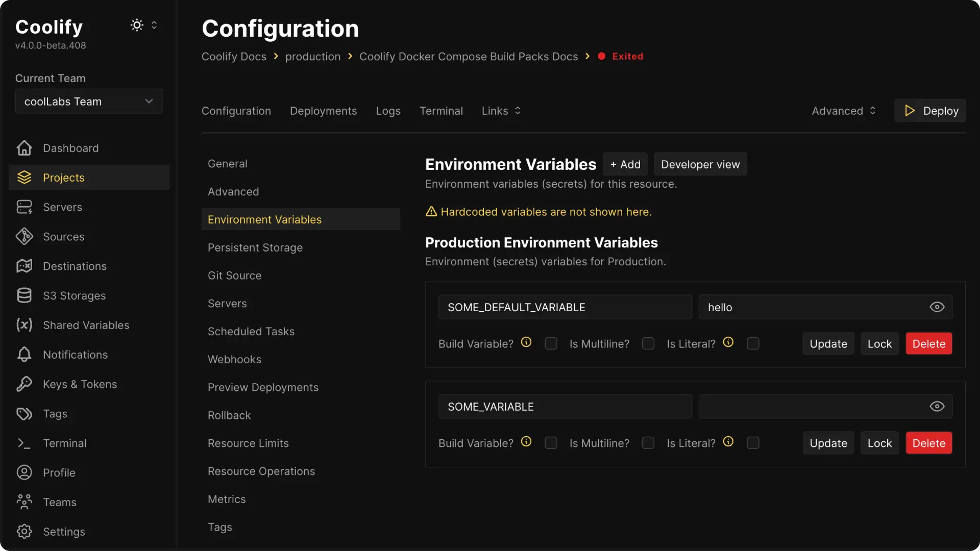Click the Keys & Tokens key icon
This screenshot has height=551, width=980.
pyautogui.click(x=24, y=384)
